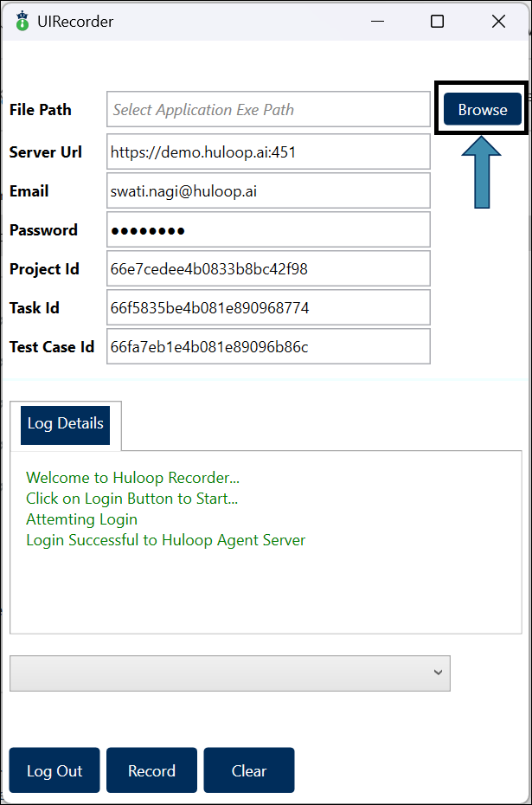The height and width of the screenshot is (805, 532).
Task: Maximize the UIRecorder window
Action: (437, 22)
